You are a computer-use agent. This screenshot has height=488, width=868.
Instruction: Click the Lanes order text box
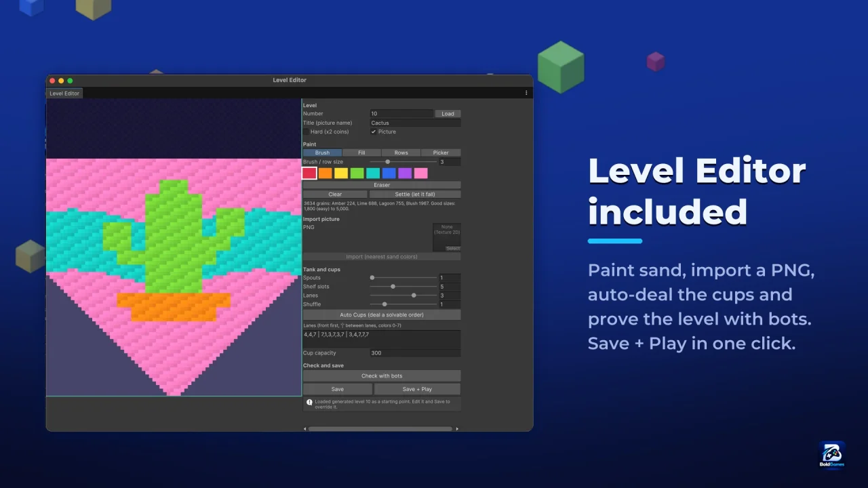pos(382,339)
